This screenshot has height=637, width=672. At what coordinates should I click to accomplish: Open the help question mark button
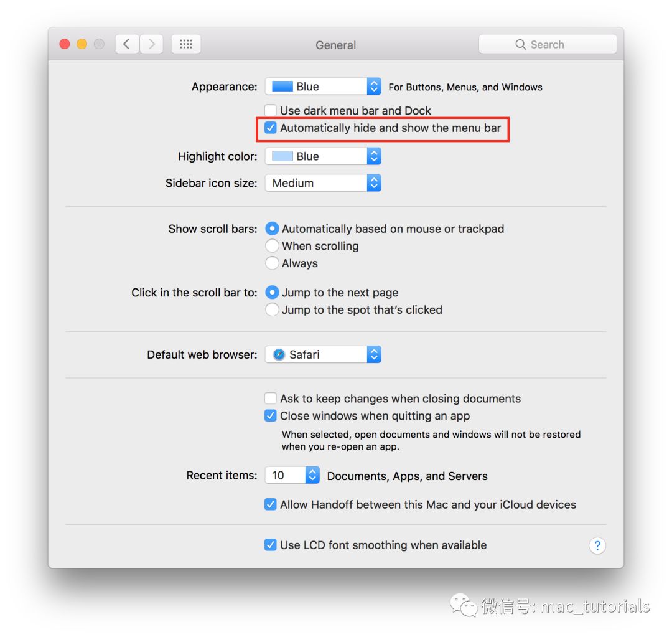click(x=597, y=545)
